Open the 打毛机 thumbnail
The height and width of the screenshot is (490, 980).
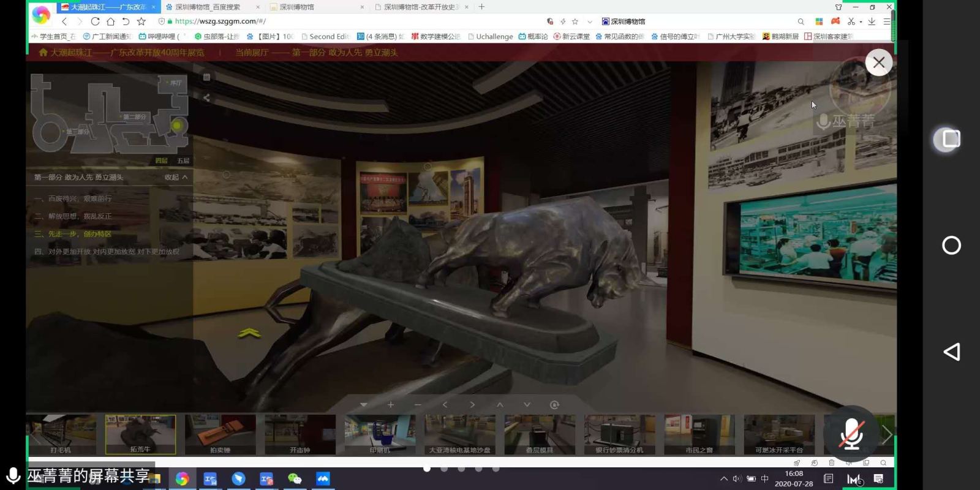click(x=61, y=434)
